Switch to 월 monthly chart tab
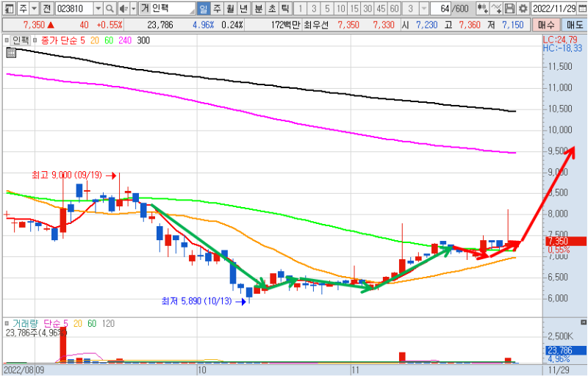588x376 pixels. pos(230,8)
